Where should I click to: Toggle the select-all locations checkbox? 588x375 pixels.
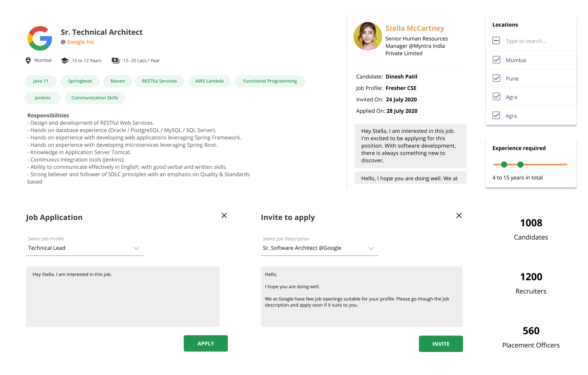click(x=496, y=41)
